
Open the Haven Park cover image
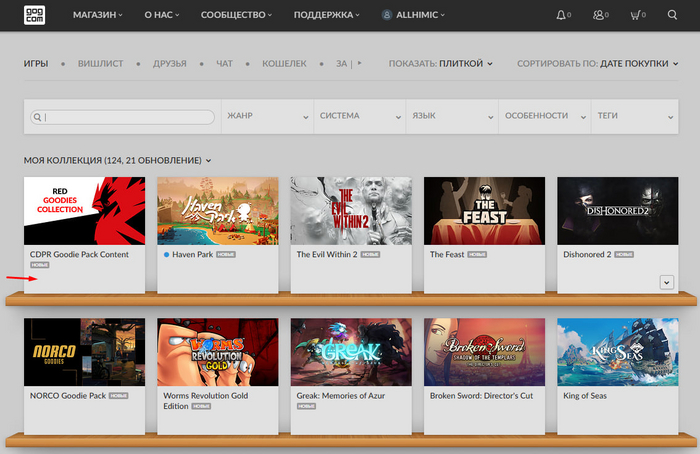218,211
